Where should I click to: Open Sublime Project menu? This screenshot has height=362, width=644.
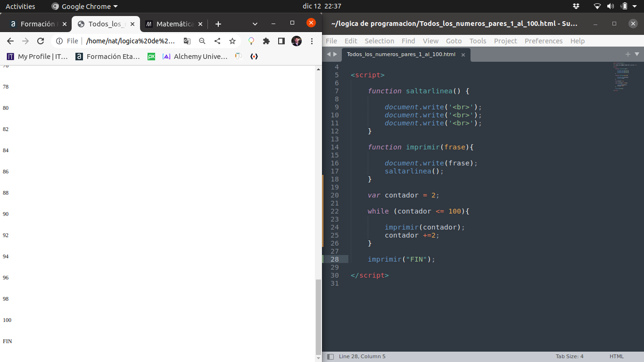point(505,41)
